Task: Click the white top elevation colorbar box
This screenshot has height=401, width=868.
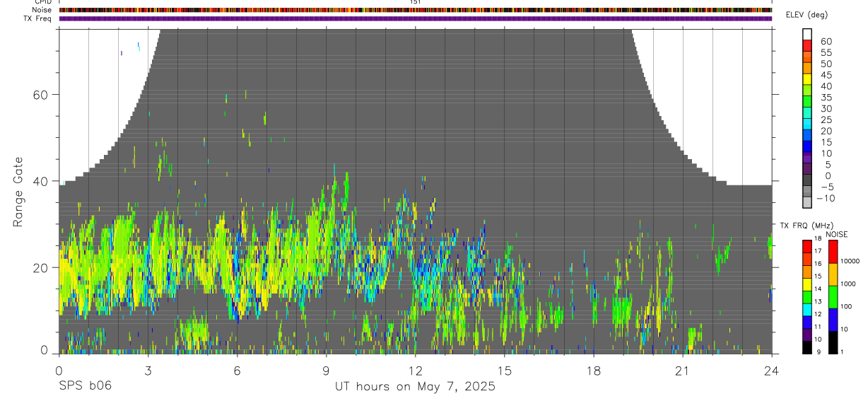Action: click(x=807, y=35)
